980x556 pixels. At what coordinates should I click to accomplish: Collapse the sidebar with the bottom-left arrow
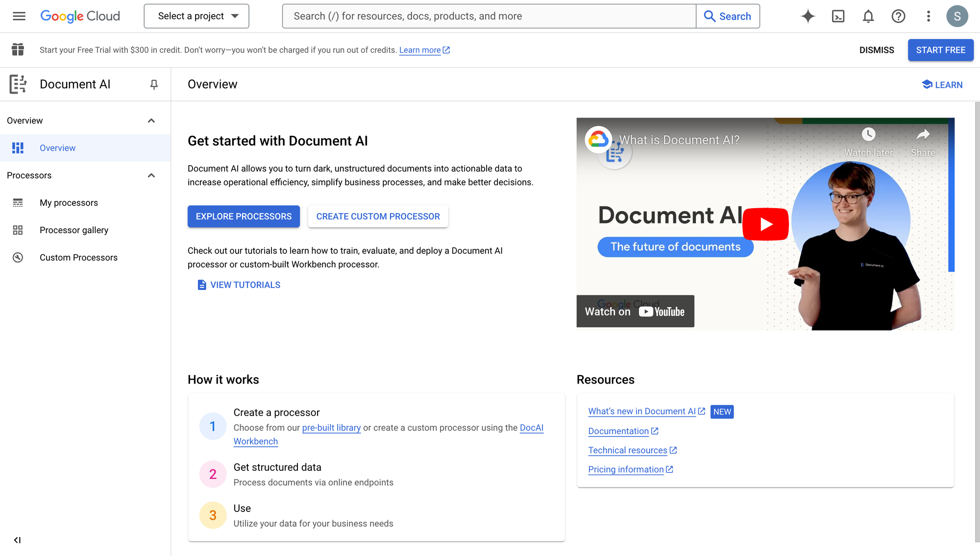tap(17, 540)
